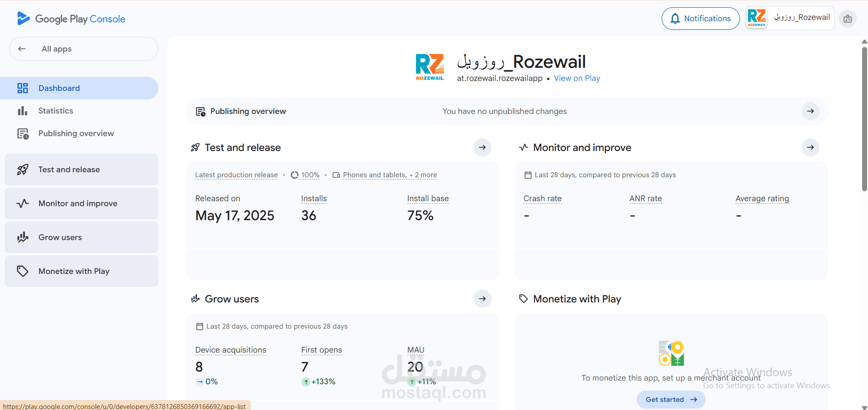Click the ANR rate metric label

[x=646, y=198]
